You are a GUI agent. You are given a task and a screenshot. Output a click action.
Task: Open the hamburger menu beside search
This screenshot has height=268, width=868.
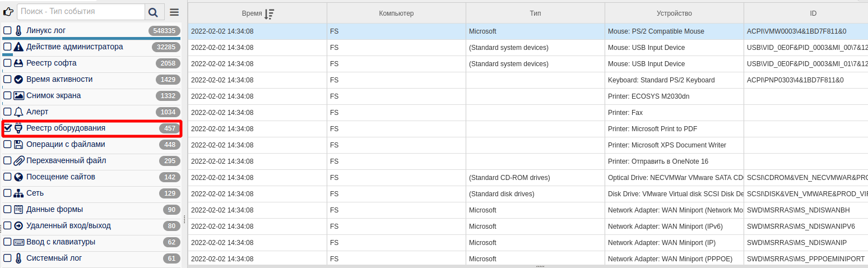(x=174, y=12)
